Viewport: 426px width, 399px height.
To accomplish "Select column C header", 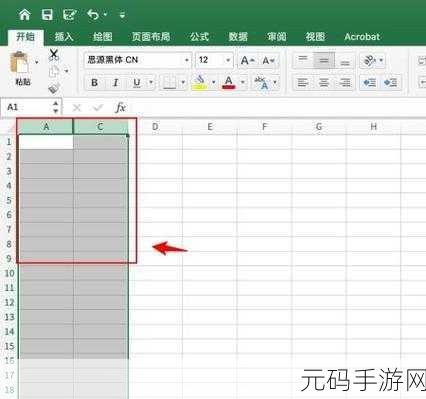I will point(100,127).
